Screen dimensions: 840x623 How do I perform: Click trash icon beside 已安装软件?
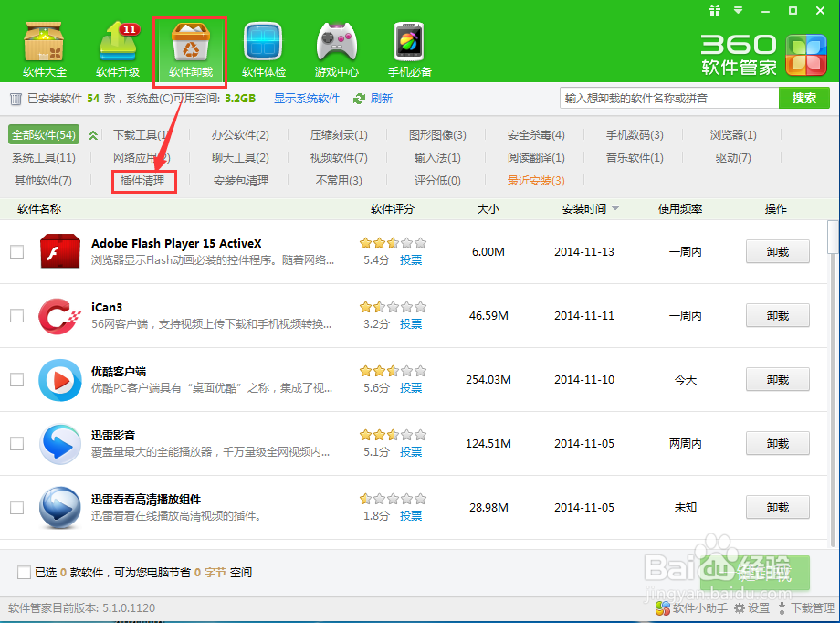(x=16, y=99)
